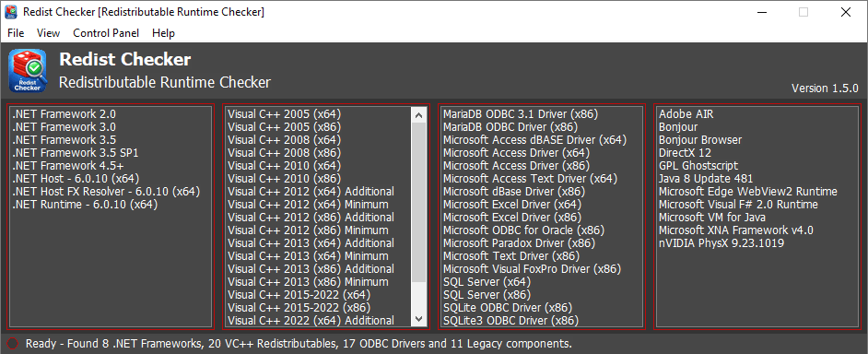Open the View menu
This screenshot has width=868, height=354.
coord(48,33)
